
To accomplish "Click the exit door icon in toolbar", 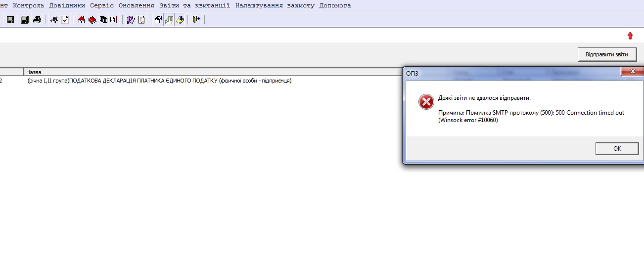I will click(196, 20).
